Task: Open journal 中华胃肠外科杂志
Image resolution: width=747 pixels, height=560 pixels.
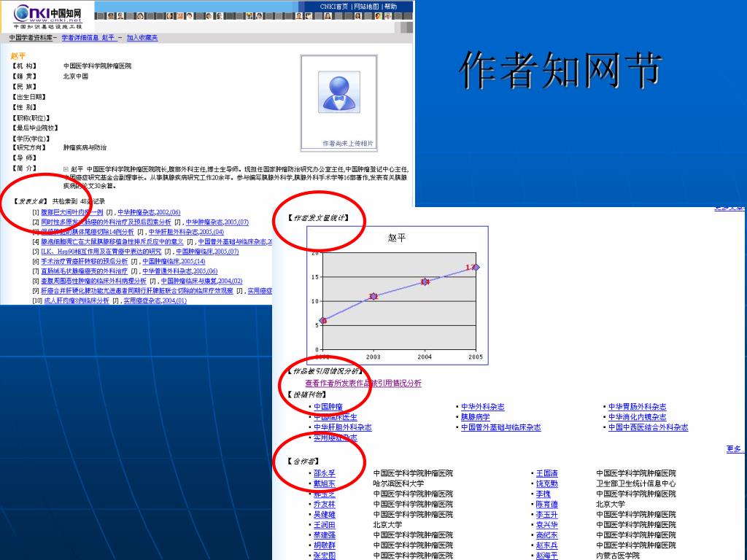Action: click(x=638, y=407)
